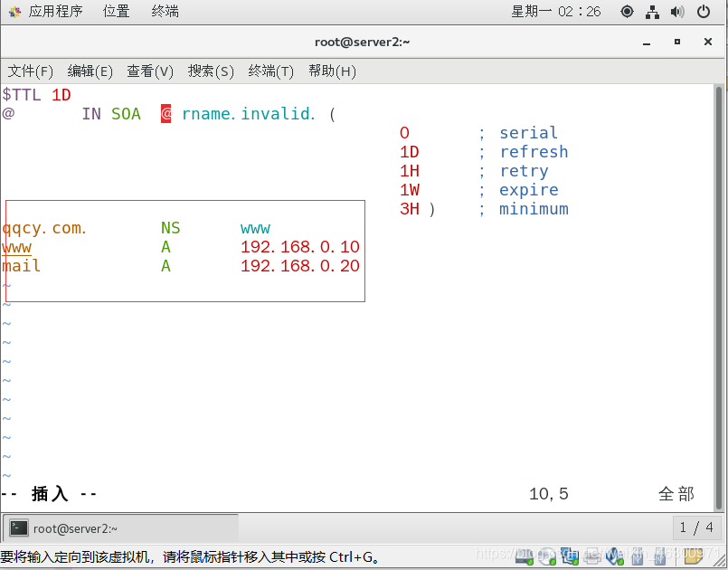Click the serial comment text
The height and width of the screenshot is (570, 728).
point(528,133)
